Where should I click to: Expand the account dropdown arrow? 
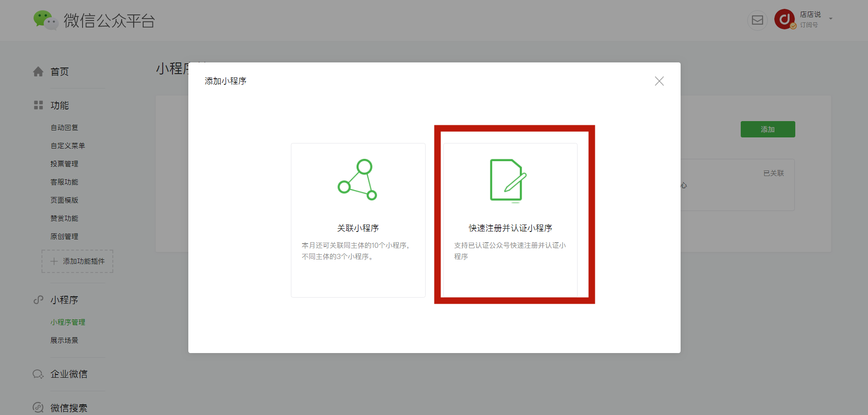[831, 19]
